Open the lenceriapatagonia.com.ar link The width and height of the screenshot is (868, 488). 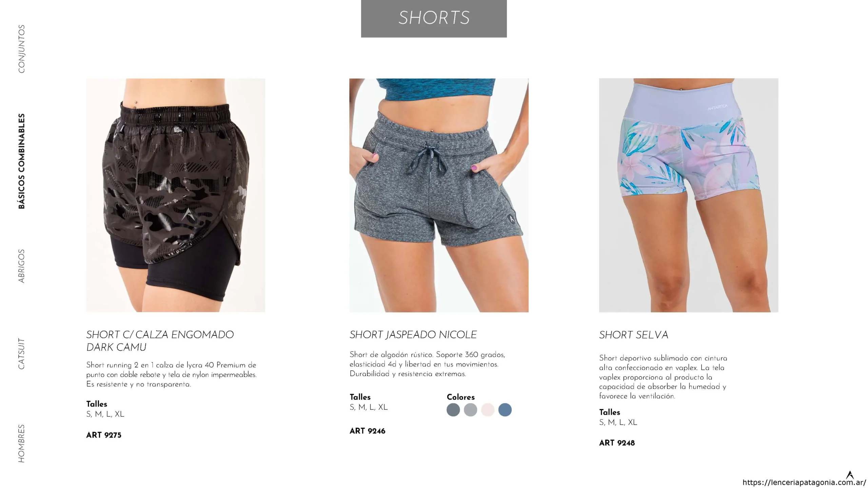coord(804,483)
